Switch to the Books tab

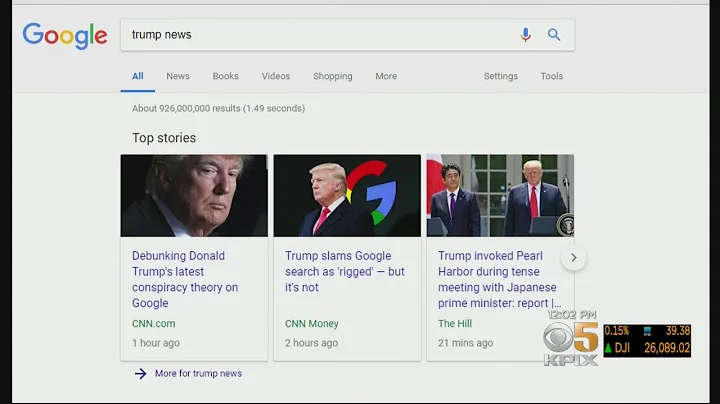tap(225, 76)
